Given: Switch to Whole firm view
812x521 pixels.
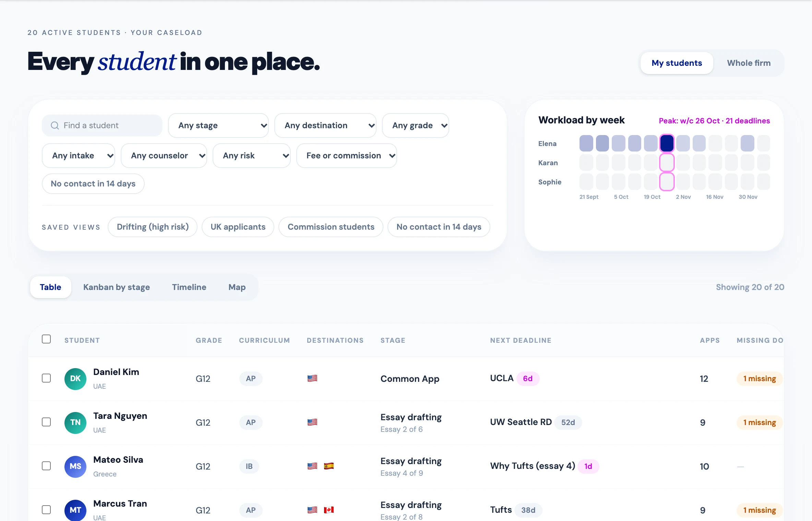Looking at the screenshot, I should 749,63.
